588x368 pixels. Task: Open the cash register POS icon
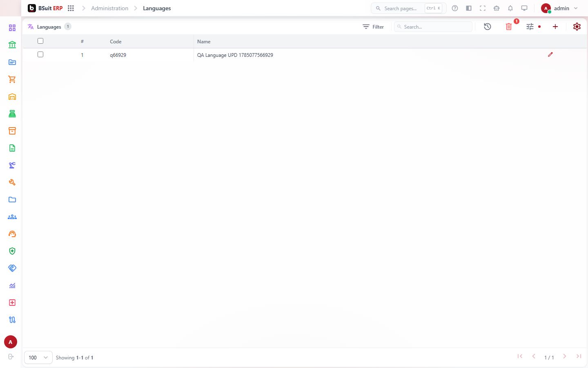pos(12,114)
